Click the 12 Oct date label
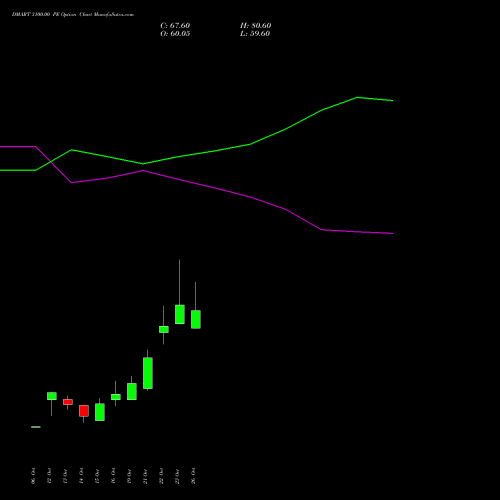Viewport: 500px width, 500px height. (49, 476)
